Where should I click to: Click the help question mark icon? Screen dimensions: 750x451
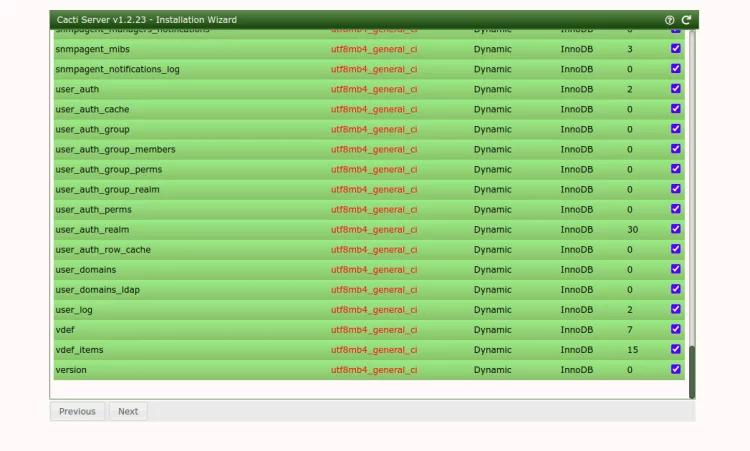point(670,20)
